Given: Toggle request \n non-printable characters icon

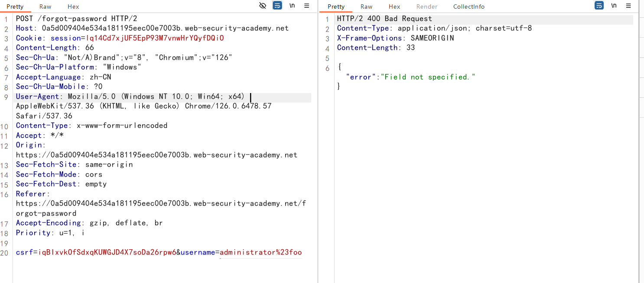Looking at the screenshot, I should point(292,6).
